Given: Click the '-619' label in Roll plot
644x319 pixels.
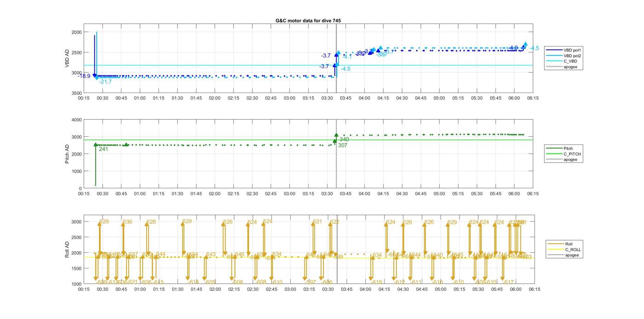Looking at the screenshot, I should (376, 282).
